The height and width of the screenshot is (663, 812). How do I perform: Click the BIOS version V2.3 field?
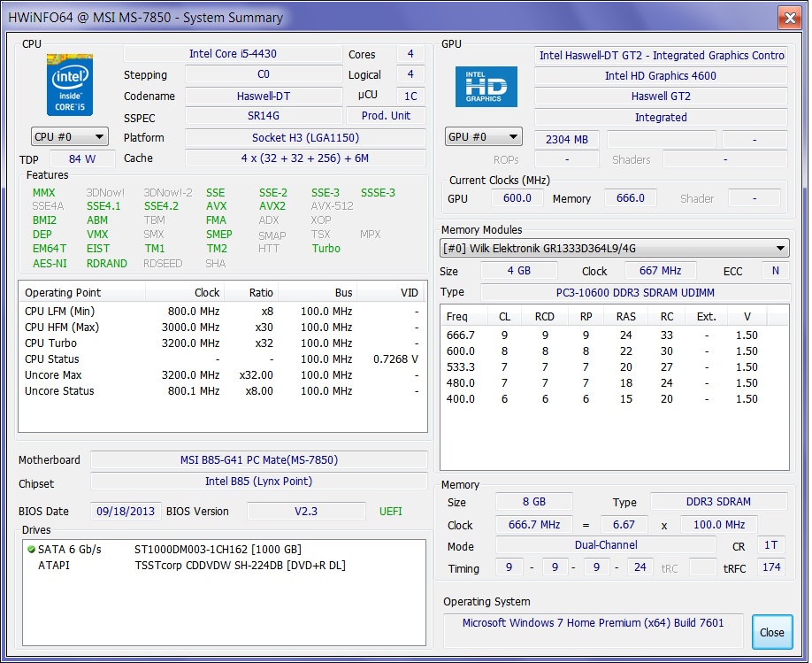click(306, 511)
